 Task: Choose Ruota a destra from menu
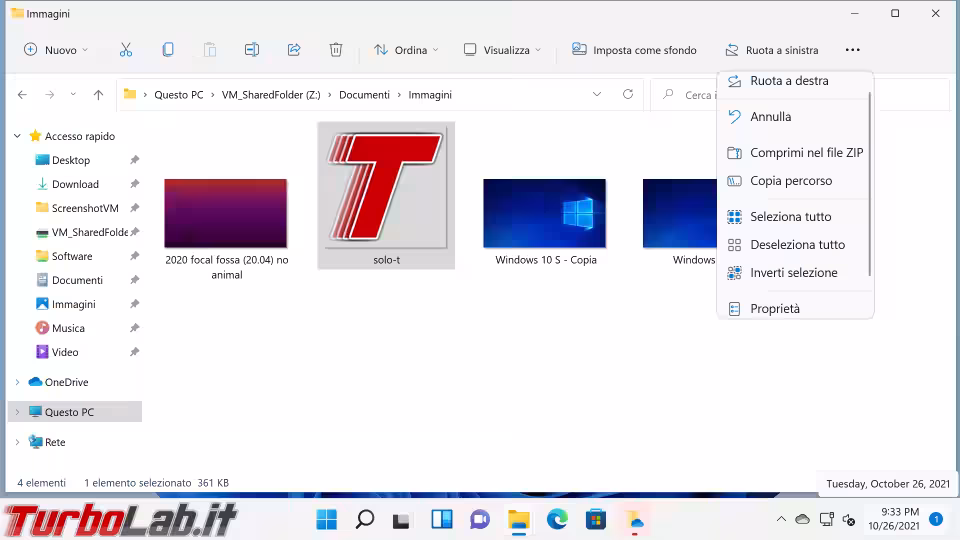(x=789, y=81)
